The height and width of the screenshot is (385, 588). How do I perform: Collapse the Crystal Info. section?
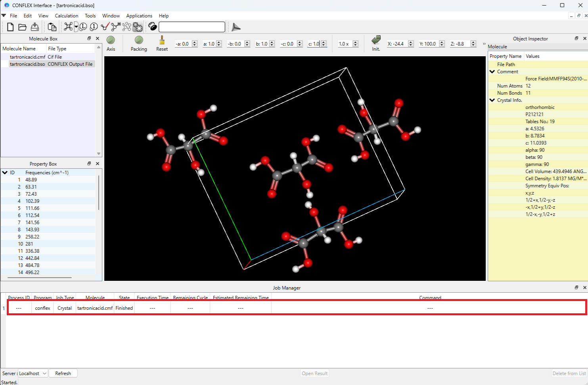pyautogui.click(x=492, y=100)
